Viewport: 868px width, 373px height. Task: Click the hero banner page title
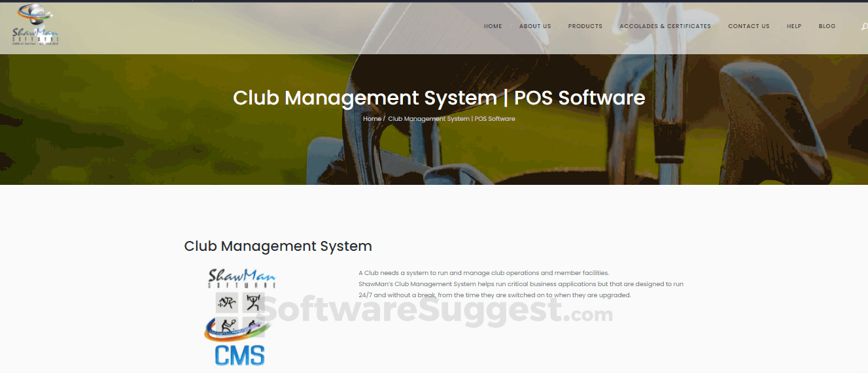coord(439,98)
